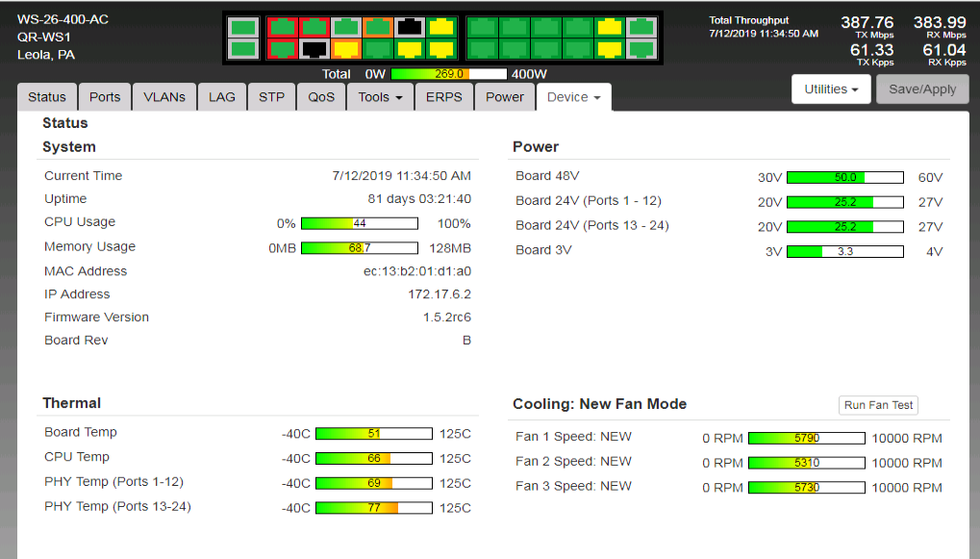
Task: Click the black port icon in the top row
Action: pos(411,27)
